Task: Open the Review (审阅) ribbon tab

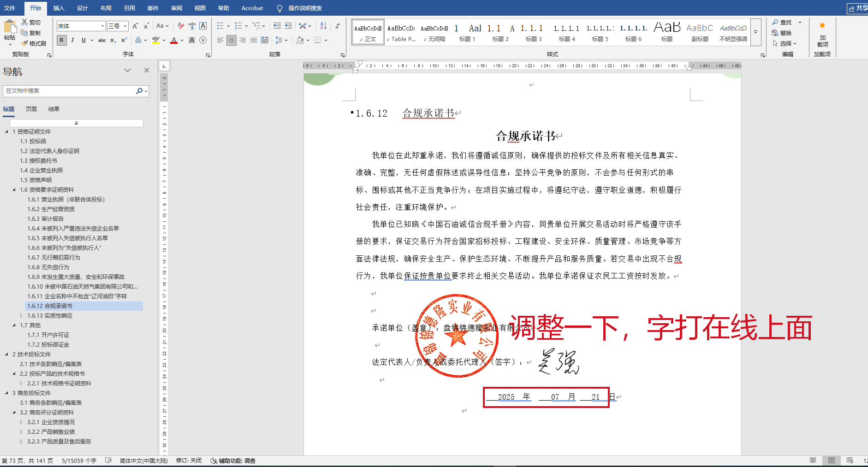Action: [x=176, y=8]
